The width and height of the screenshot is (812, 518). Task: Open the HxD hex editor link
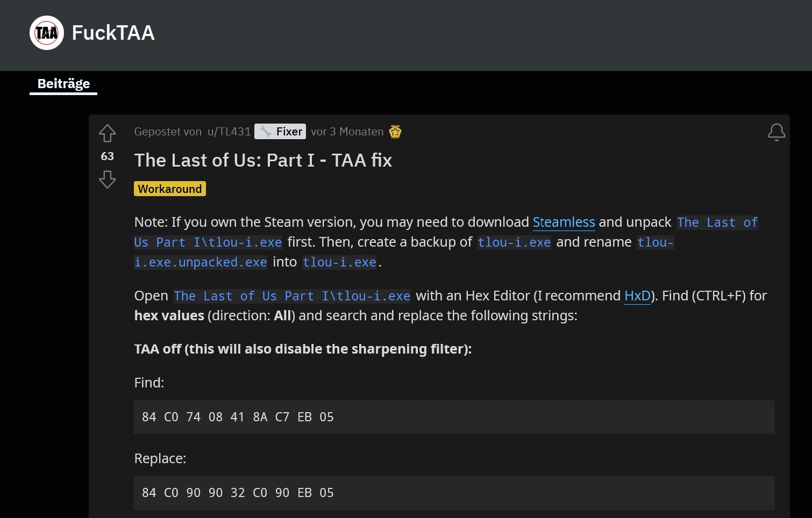pyautogui.click(x=637, y=296)
